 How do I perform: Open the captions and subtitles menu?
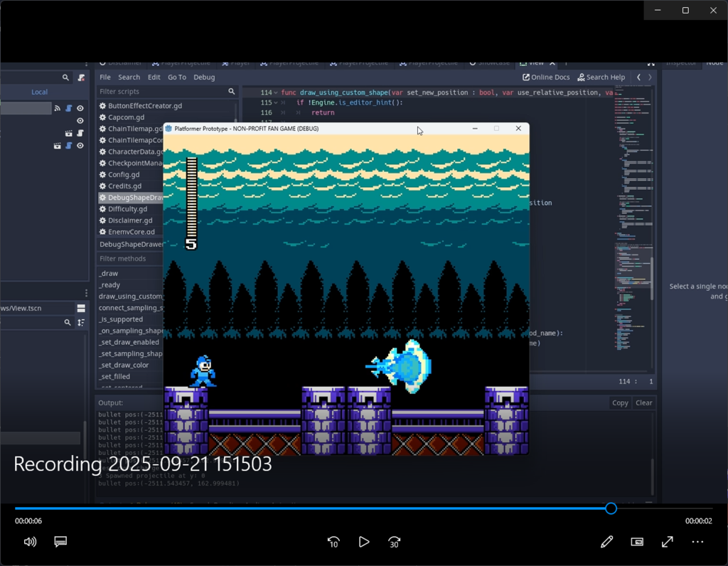click(60, 542)
